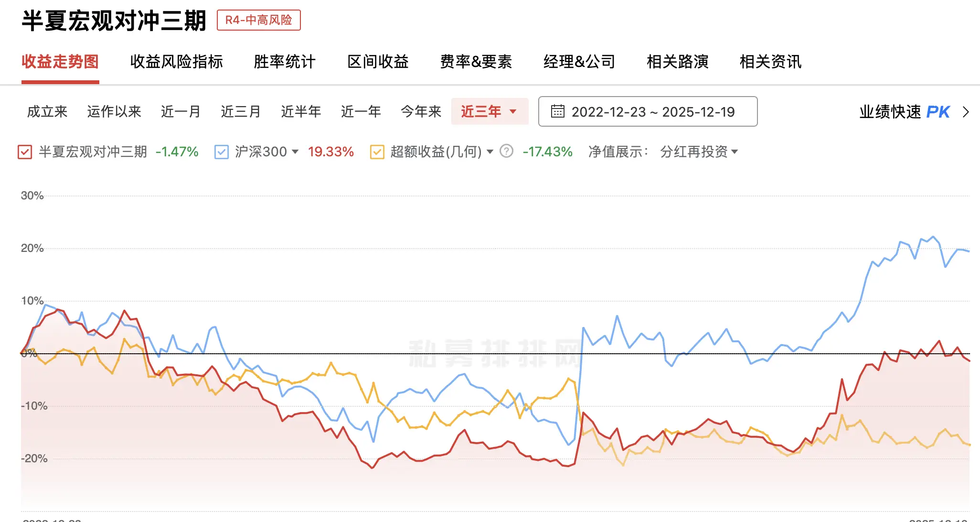Viewport: 980px width, 522px height.
Task: Click the help icon beside 超额收益(几何)
Action: 506,152
